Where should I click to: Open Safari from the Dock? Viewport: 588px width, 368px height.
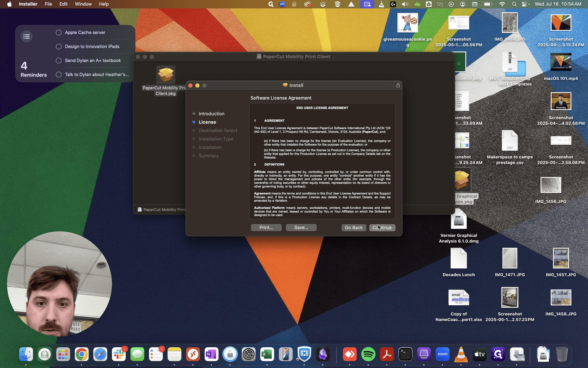click(100, 354)
